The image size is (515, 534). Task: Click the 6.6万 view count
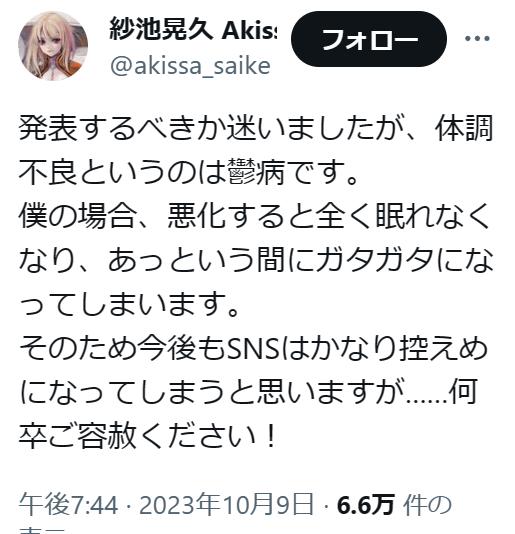pyautogui.click(x=366, y=505)
